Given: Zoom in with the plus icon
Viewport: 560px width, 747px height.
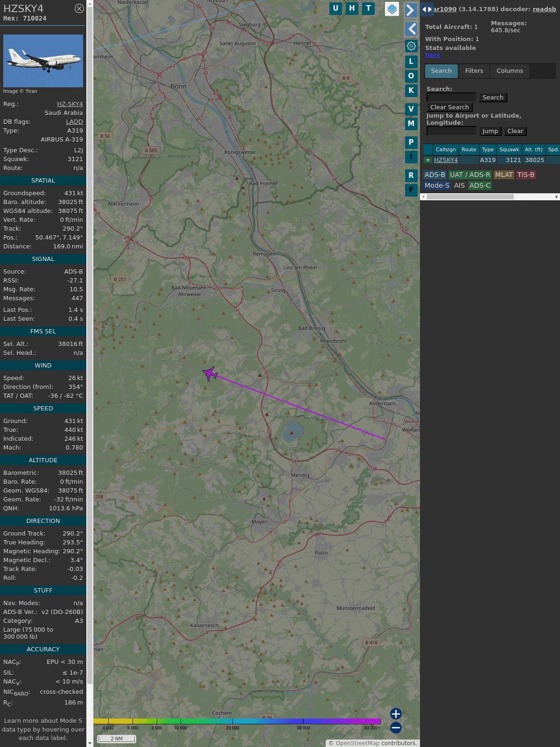Looking at the screenshot, I should 396,713.
